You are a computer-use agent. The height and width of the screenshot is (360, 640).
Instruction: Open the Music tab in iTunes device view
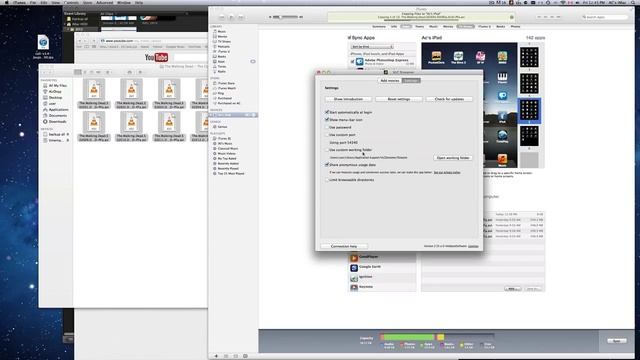(x=433, y=27)
